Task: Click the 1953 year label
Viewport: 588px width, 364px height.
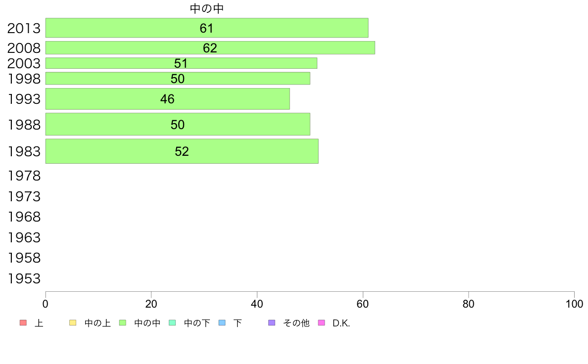Action: [24, 278]
